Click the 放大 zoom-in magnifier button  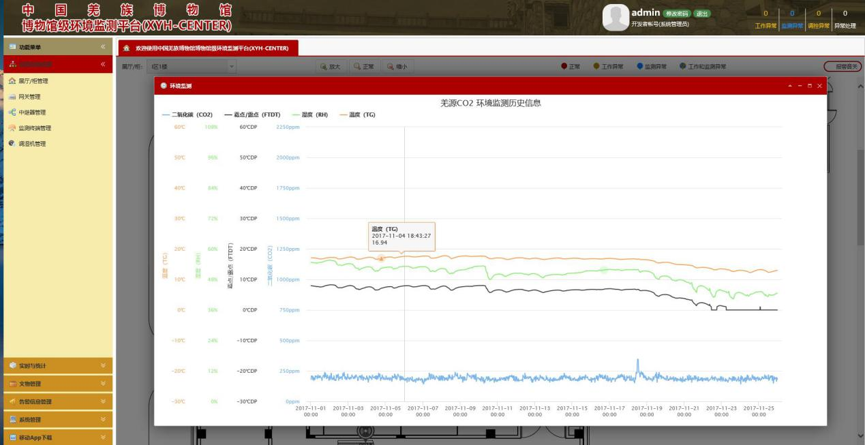pyautogui.click(x=330, y=67)
